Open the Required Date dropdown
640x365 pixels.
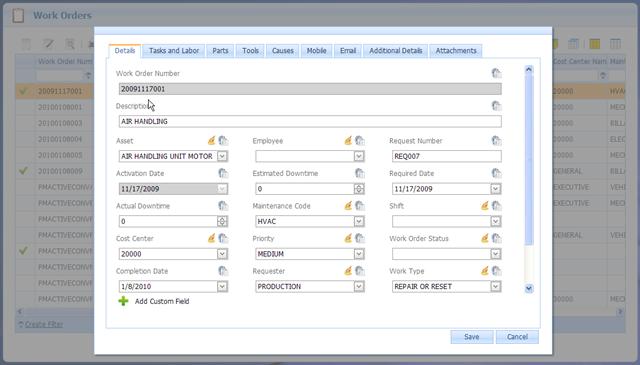(496, 189)
